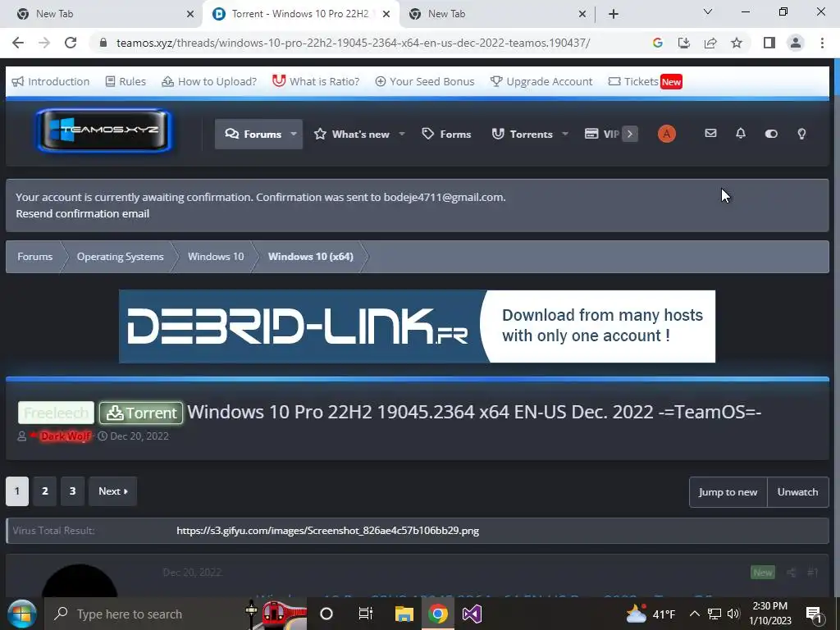
Task: Open the TeamOS.xyz logo homepage
Action: pyautogui.click(x=104, y=130)
